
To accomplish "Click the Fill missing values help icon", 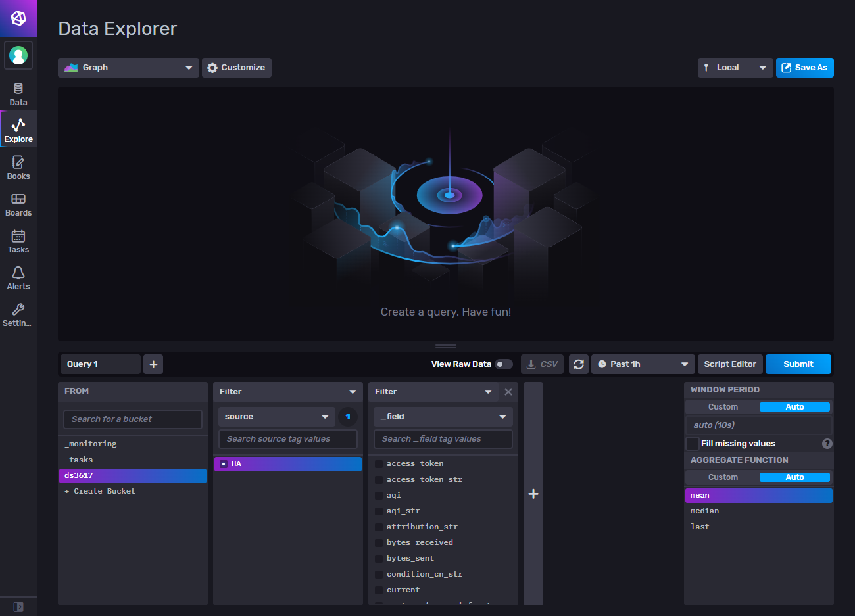I will click(827, 444).
